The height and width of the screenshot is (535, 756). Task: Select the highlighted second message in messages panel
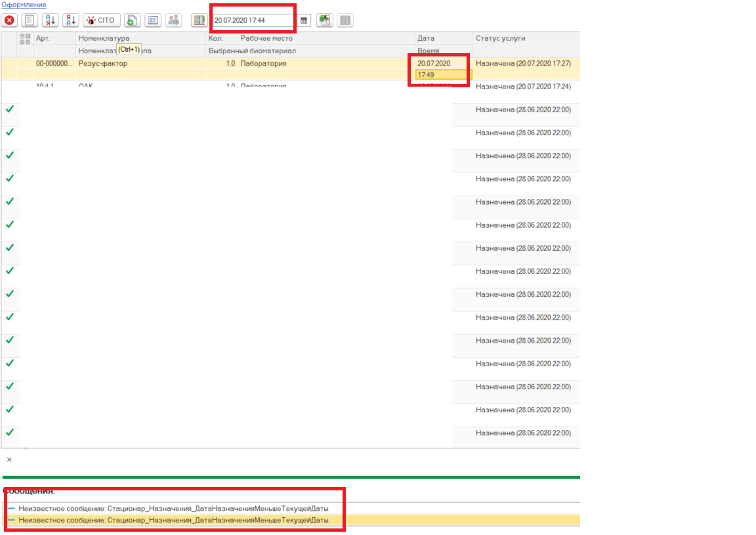point(174,521)
